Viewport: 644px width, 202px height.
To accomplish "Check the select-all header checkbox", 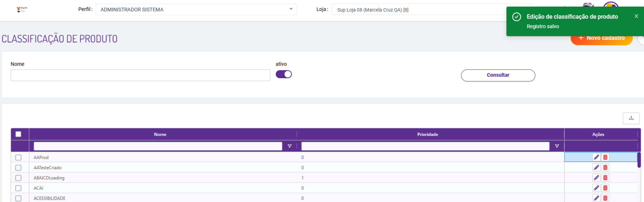I will pos(18,134).
